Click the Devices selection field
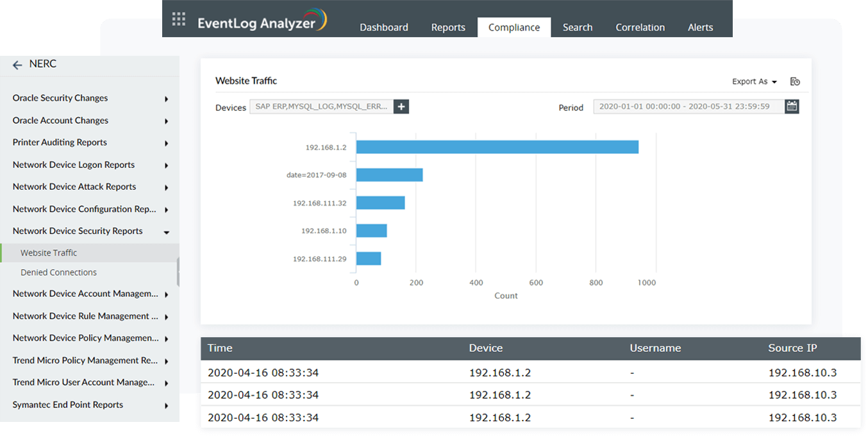868x436 pixels. [321, 107]
